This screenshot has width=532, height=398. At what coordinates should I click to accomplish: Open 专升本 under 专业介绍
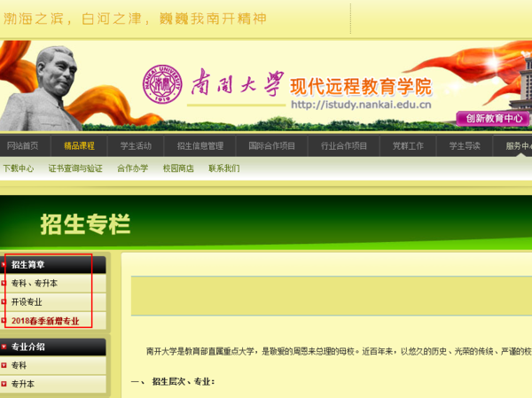[x=53, y=384]
